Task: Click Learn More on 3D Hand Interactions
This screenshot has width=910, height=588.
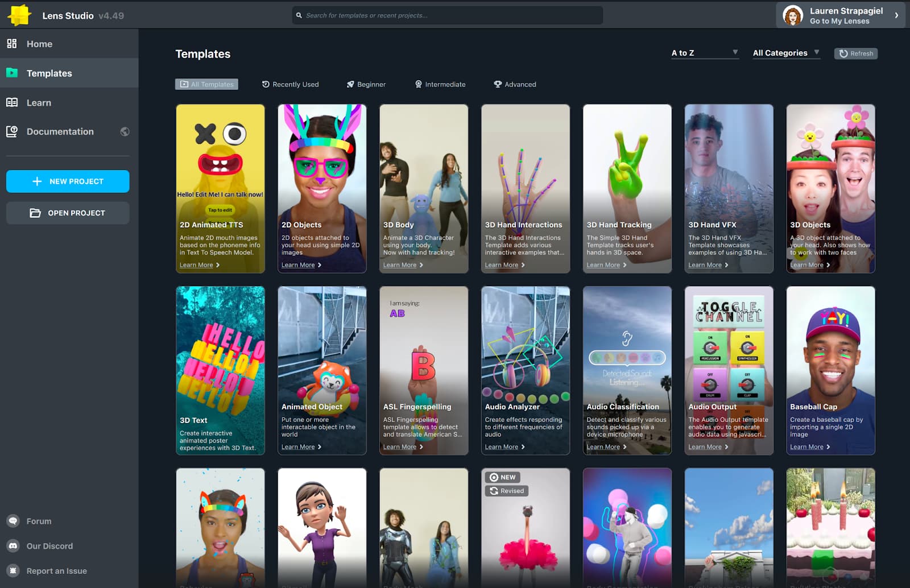Action: point(505,265)
